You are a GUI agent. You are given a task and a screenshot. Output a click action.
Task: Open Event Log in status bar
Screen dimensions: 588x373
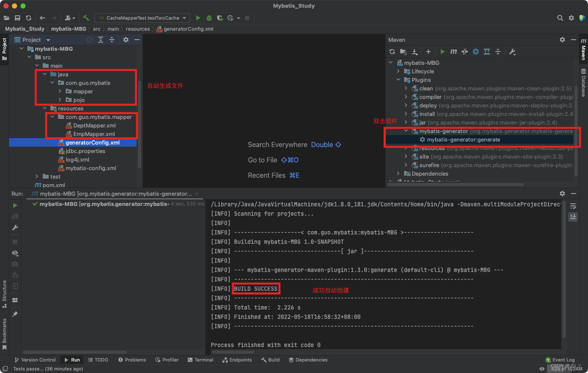tap(560, 360)
